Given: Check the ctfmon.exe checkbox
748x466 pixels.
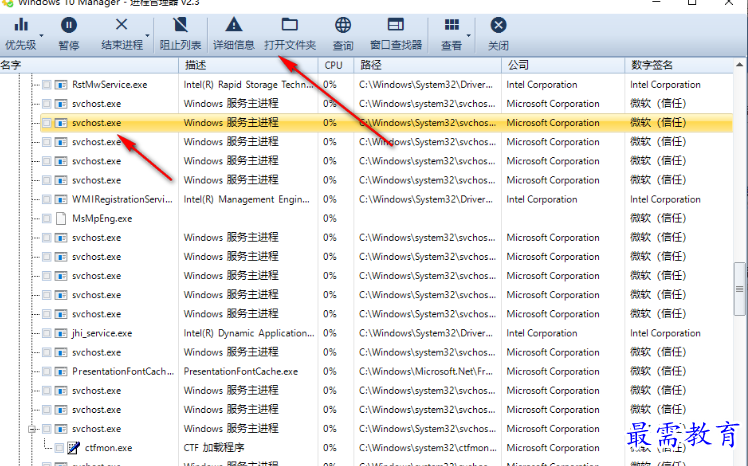Looking at the screenshot, I should [59, 448].
